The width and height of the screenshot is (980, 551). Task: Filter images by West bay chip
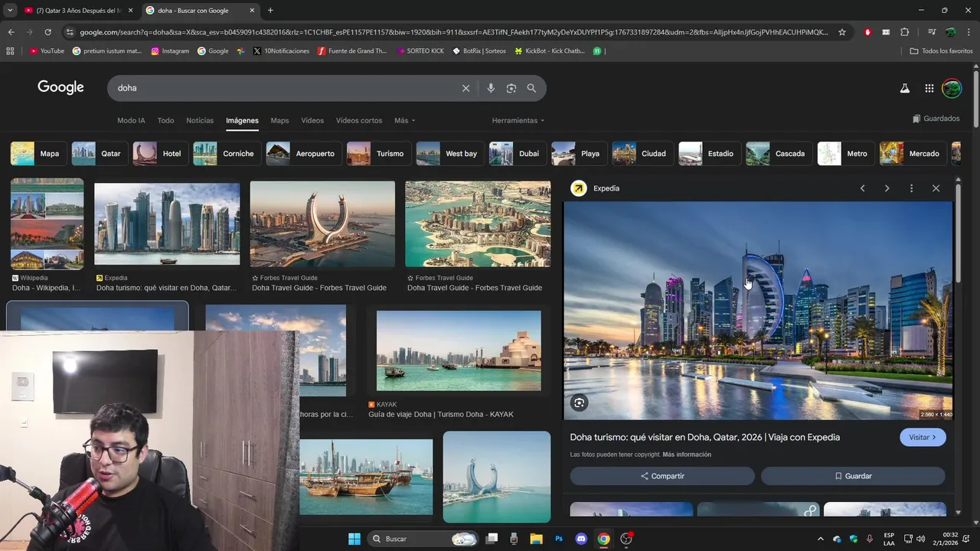450,153
